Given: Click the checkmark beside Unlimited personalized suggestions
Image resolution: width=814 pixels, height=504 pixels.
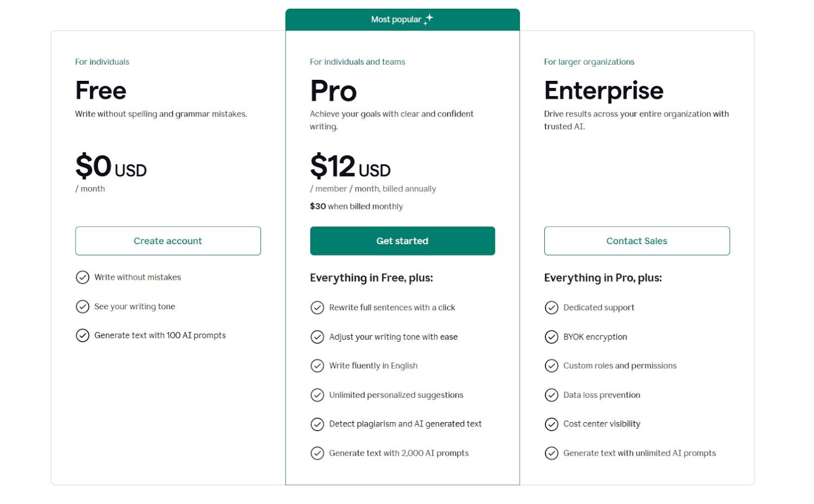Looking at the screenshot, I should pos(318,395).
